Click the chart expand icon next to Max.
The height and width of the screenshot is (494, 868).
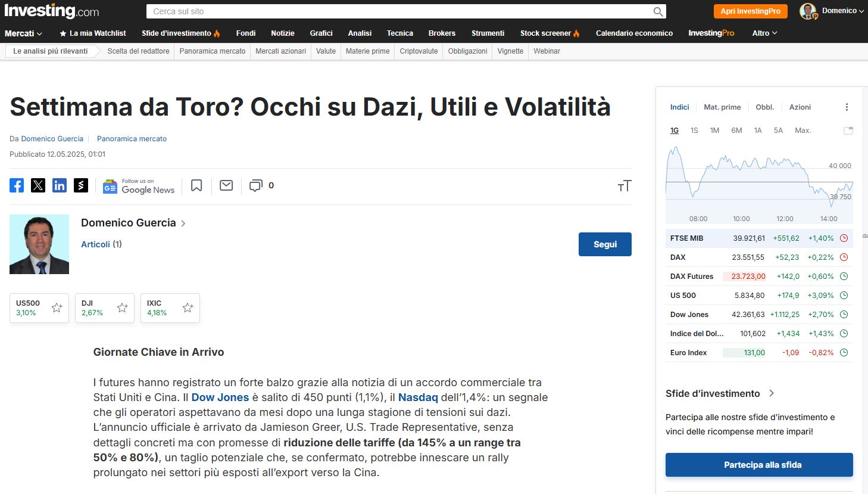pos(848,131)
